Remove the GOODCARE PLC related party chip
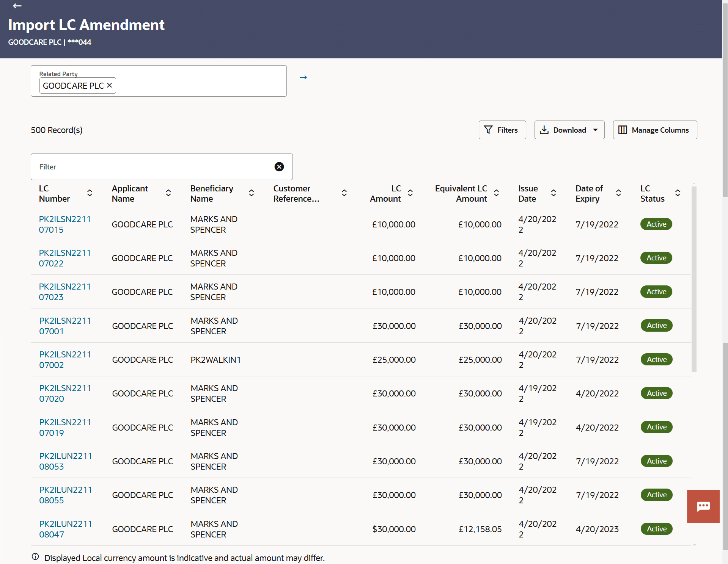Viewport: 728px width, 564px height. 109,86
